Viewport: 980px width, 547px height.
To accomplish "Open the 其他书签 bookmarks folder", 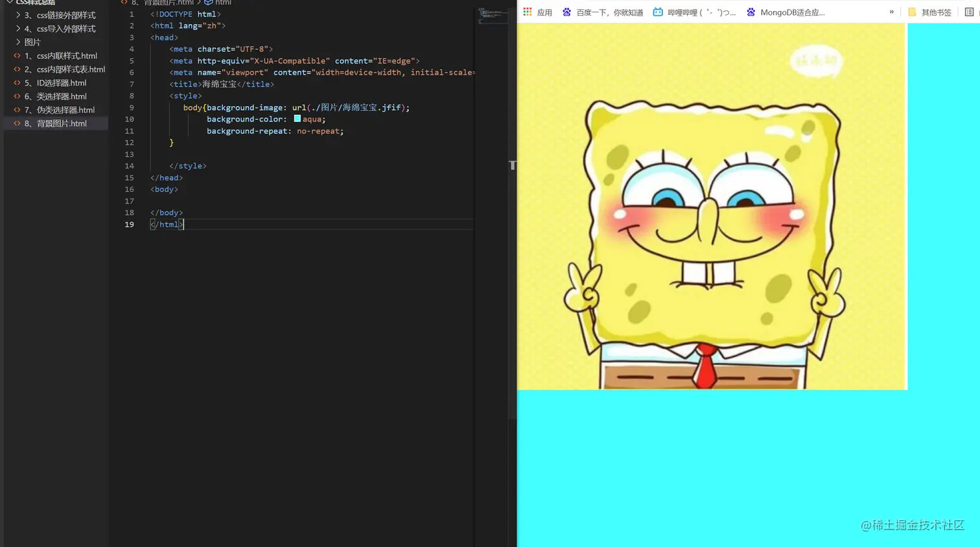I will [929, 12].
